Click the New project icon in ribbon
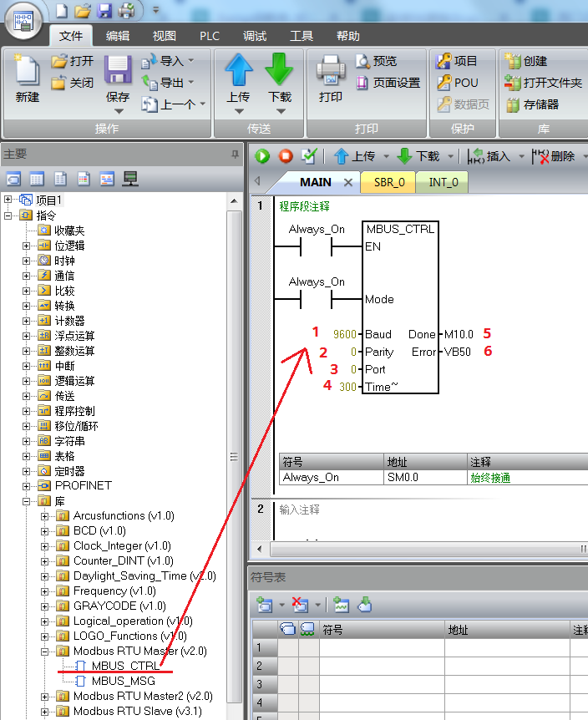 [28, 79]
